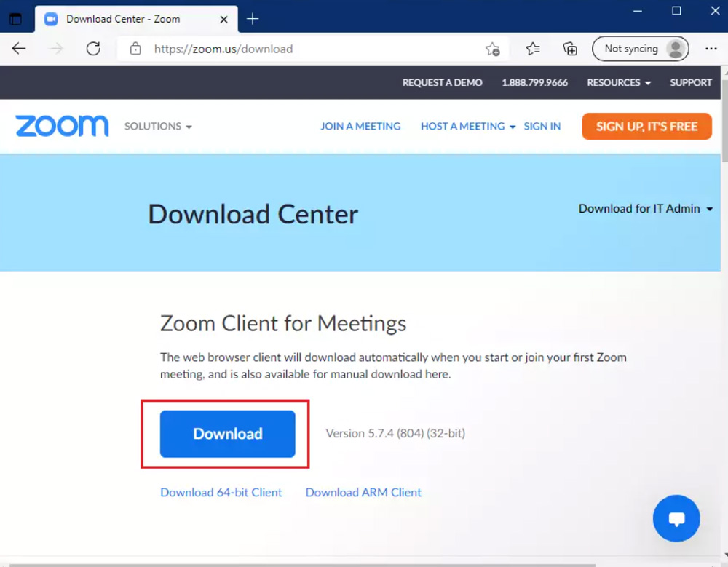Viewport: 728px width, 567px height.
Task: Open the tab actions menu icon
Action: (x=16, y=19)
